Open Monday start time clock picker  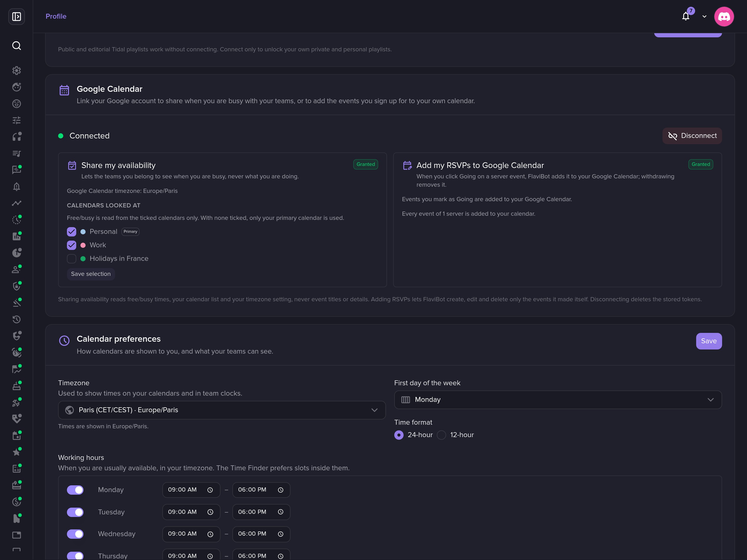click(210, 490)
